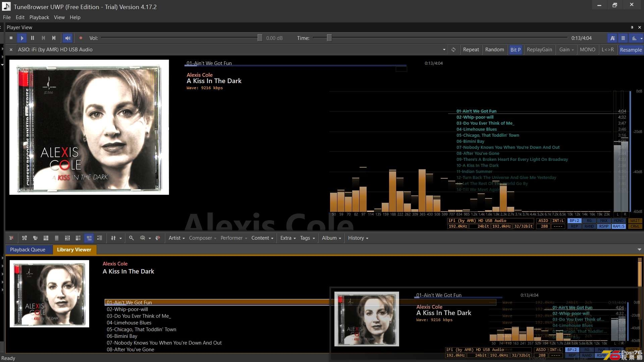Select the highlighted album track list view
The width and height of the screenshot is (644, 362).
(x=89, y=238)
